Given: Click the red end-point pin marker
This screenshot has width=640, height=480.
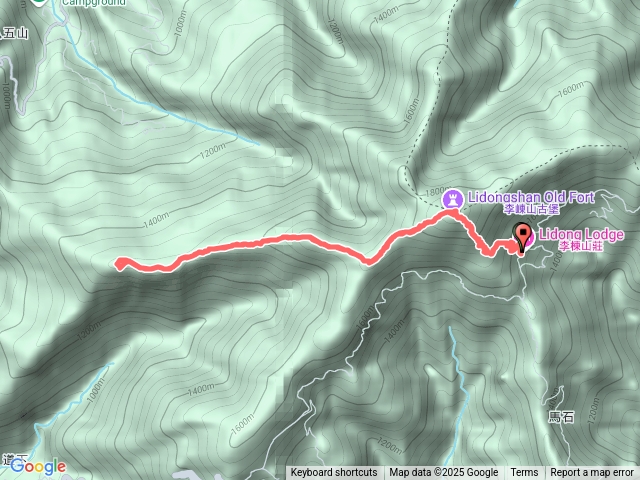Looking at the screenshot, I should click(523, 238).
